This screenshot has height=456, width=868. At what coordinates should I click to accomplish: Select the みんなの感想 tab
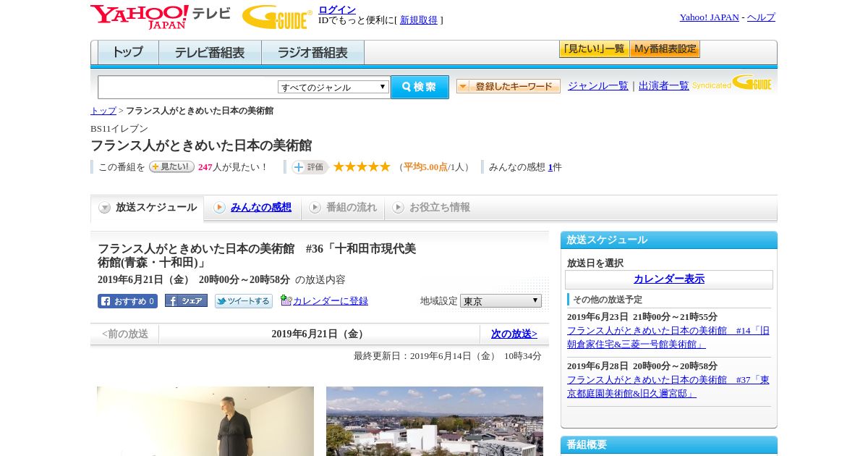click(252, 208)
